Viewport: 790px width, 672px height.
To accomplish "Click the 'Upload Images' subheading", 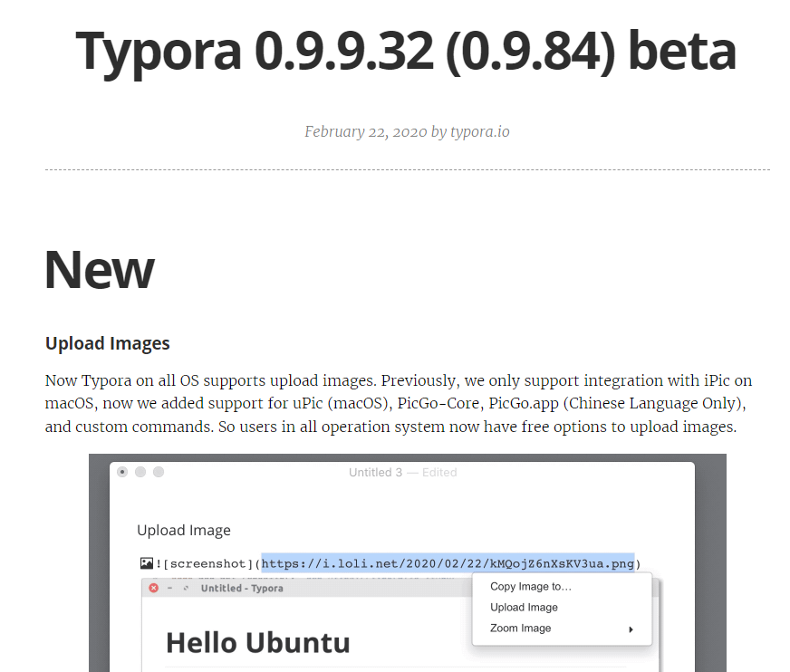I will coord(107,343).
